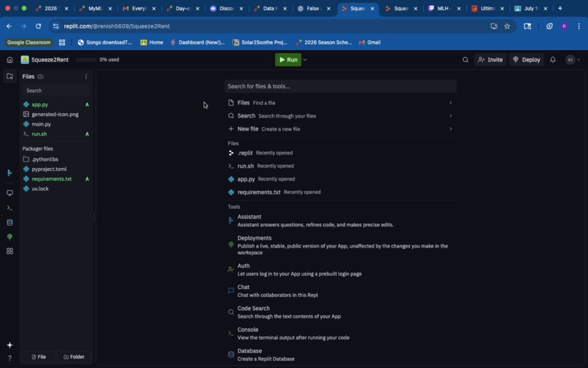Open the Run button dropdown arrow

tap(305, 60)
